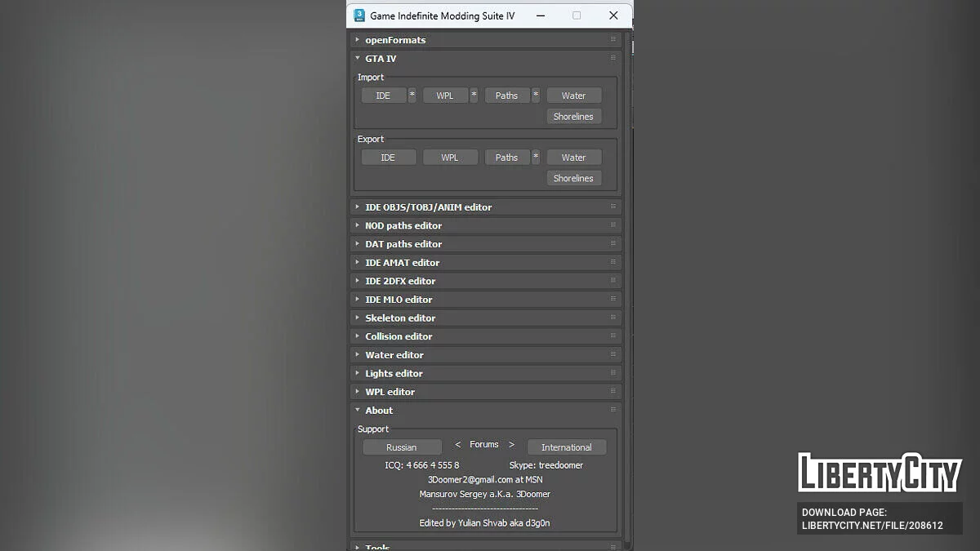This screenshot has height=551, width=980.
Task: Click the star button beside Import IDE
Action: coord(412,96)
